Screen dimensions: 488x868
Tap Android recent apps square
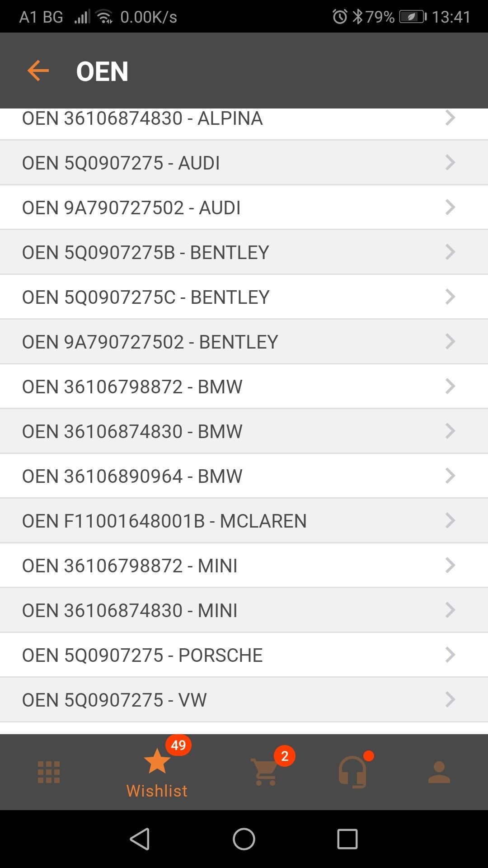tap(347, 839)
